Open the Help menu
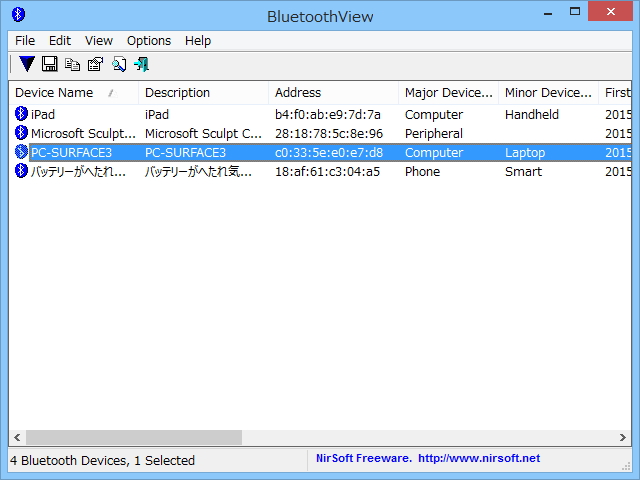The image size is (640, 480). 198,41
